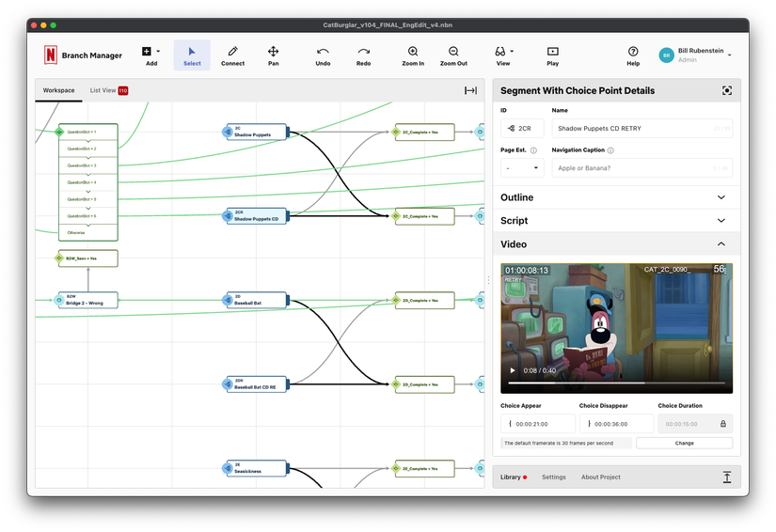Edit Choice Disappear timecode
Image resolution: width=776 pixels, height=532 pixels.
click(616, 424)
